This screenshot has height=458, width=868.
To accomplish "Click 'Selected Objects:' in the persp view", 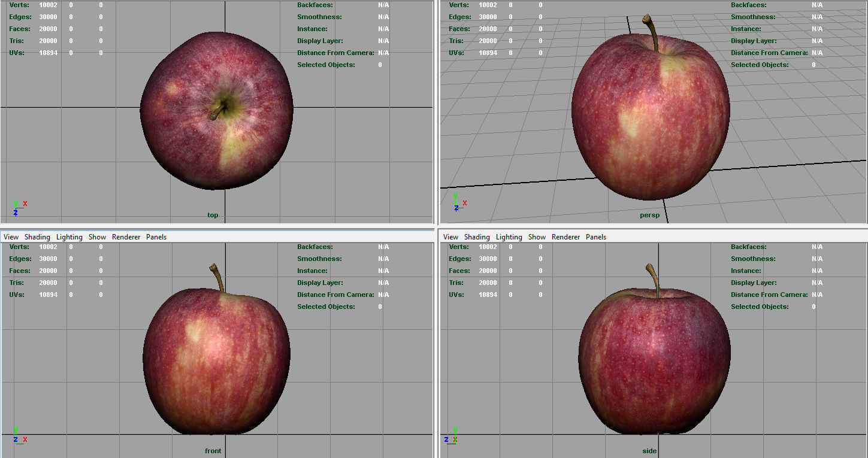I will pyautogui.click(x=760, y=65).
